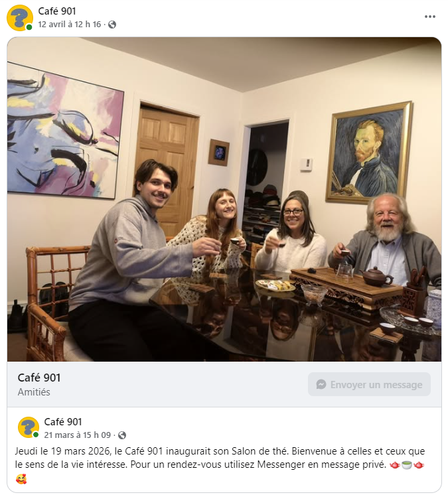Click the Van Gogh portrait in photo
This screenshot has height=497, width=448.
(x=369, y=153)
